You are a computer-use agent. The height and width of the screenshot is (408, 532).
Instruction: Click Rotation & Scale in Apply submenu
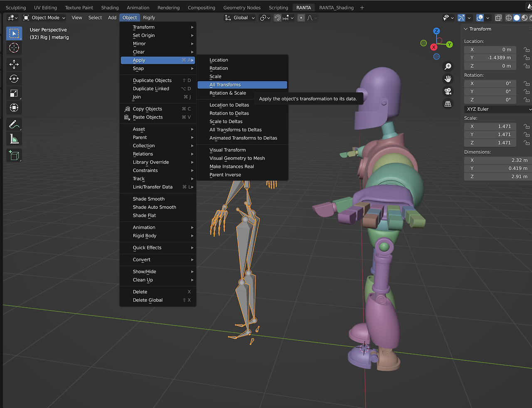(x=228, y=93)
